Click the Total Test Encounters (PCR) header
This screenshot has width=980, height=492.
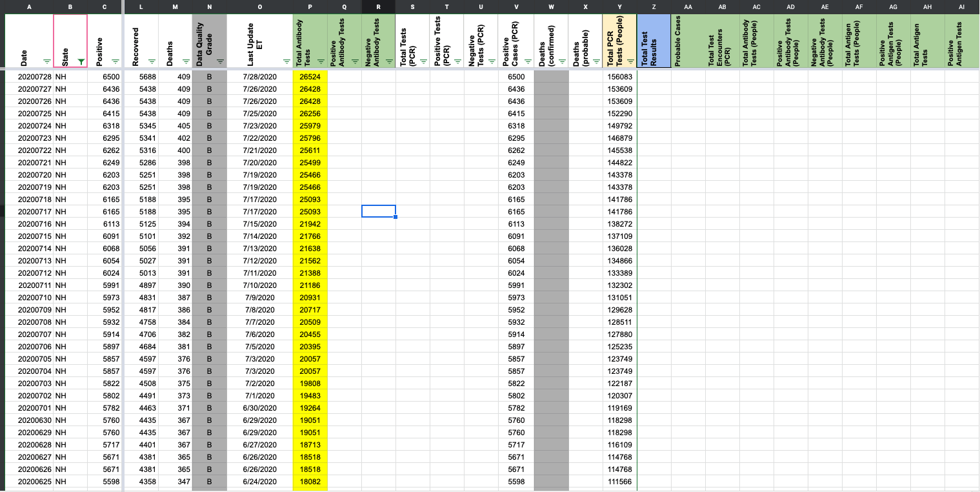[x=723, y=40]
